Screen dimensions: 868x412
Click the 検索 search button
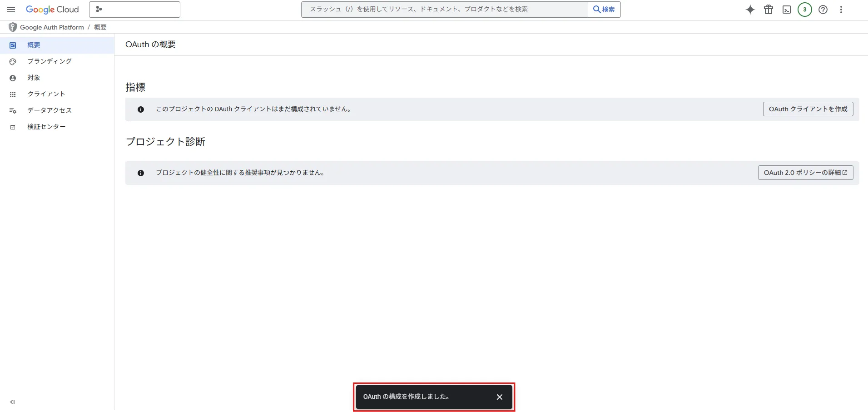[x=604, y=10]
